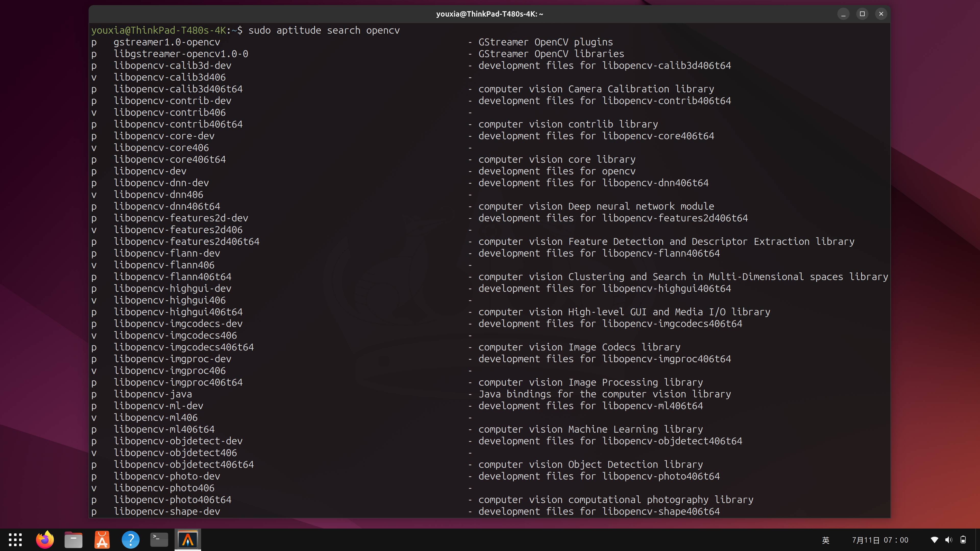Click the input method indicator 英
The height and width of the screenshot is (551, 980).
coord(826,540)
